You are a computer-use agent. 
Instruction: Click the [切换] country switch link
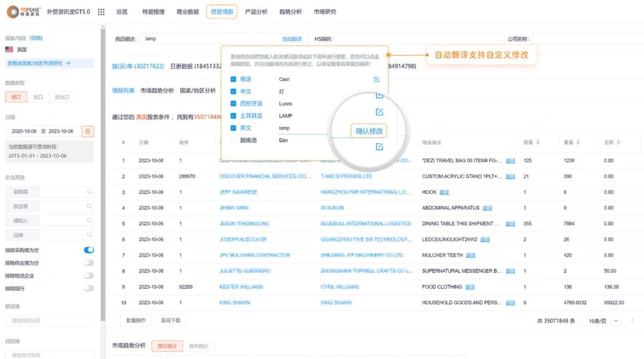[x=36, y=38]
